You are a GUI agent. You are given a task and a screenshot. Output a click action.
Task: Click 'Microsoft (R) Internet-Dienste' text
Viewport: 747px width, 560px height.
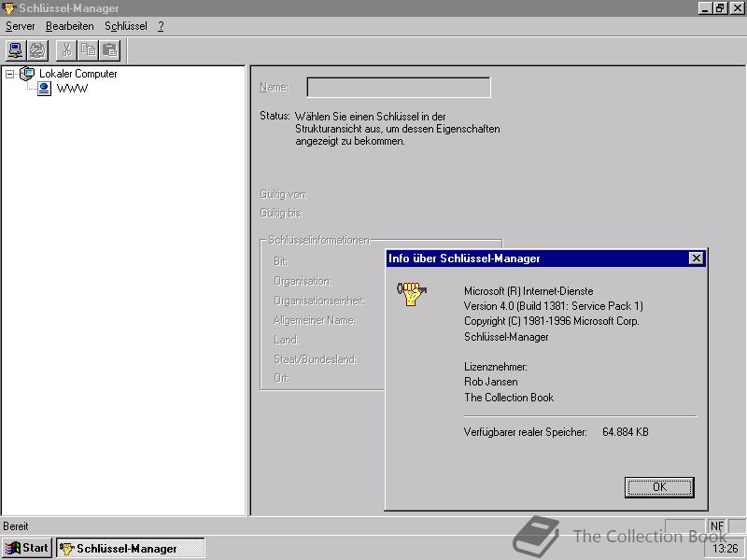(529, 291)
